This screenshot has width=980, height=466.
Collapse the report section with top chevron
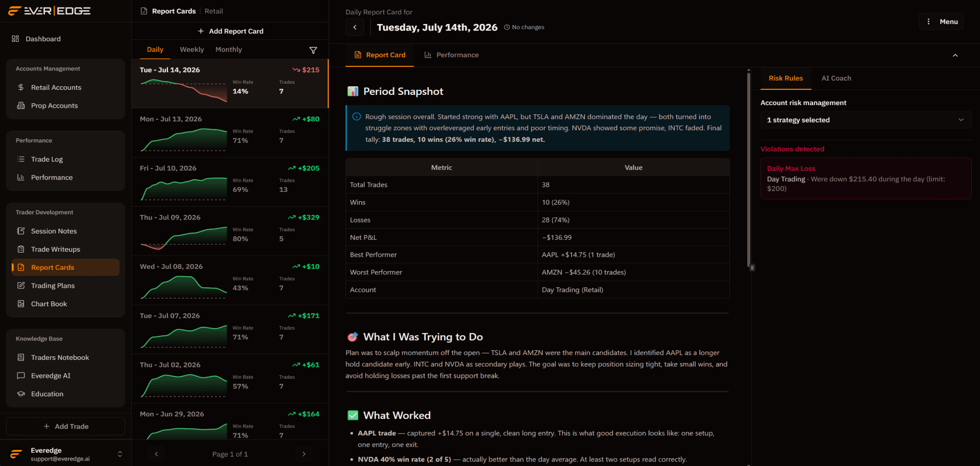click(x=955, y=55)
